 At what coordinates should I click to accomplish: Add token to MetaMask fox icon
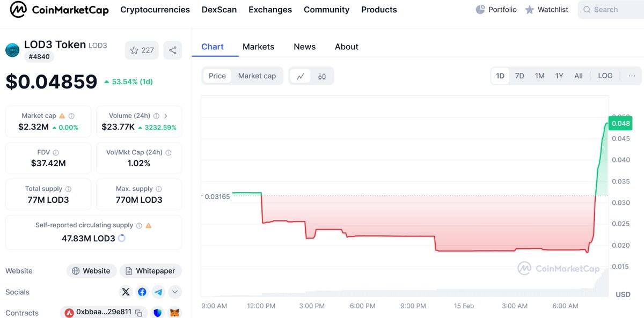[174, 313]
